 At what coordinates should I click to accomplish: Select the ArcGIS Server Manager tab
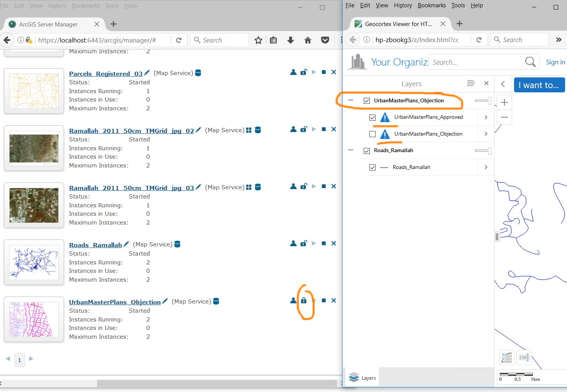[x=54, y=24]
